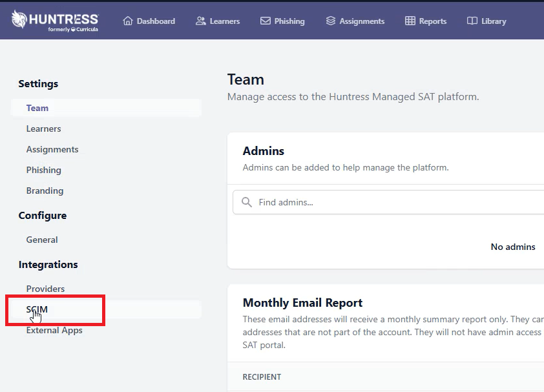Open the Reports nav item

(x=426, y=21)
